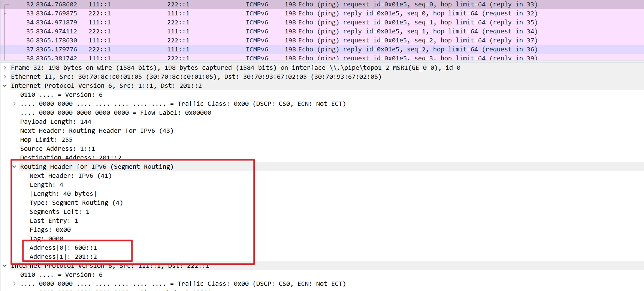644x291 pixels.
Task: Expand the outer IPv6 header's Traffic Class field
Action: point(14,103)
